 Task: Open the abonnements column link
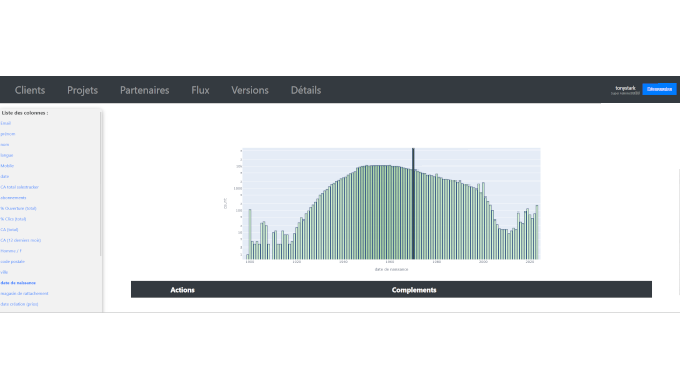tap(13, 198)
